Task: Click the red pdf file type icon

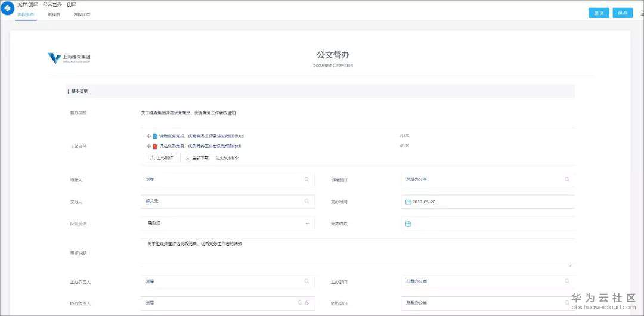Action: [x=155, y=146]
